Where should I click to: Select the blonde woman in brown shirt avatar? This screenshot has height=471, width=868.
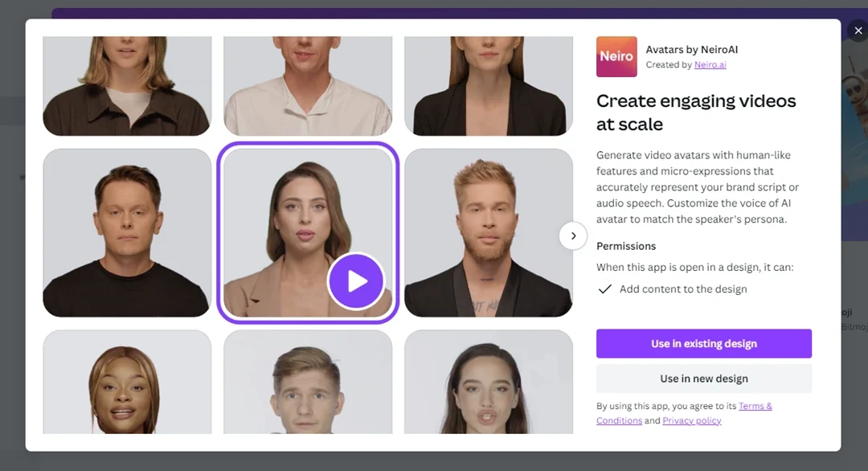[x=127, y=86]
